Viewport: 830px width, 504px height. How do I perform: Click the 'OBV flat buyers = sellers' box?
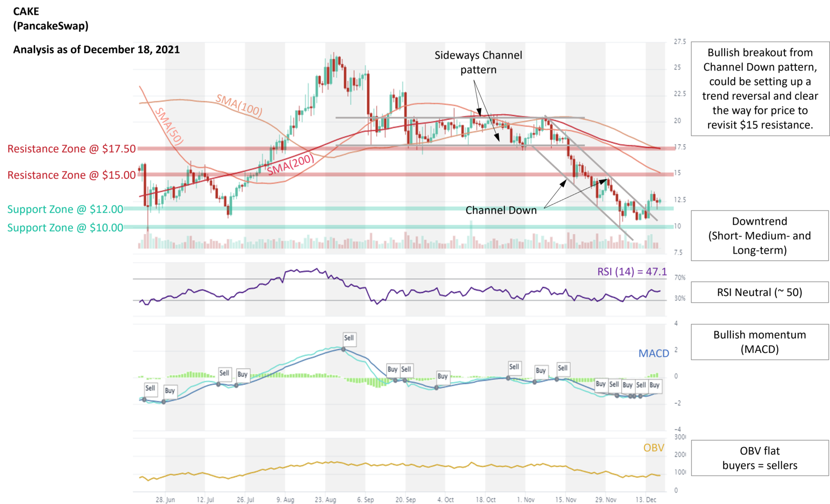tap(759, 458)
